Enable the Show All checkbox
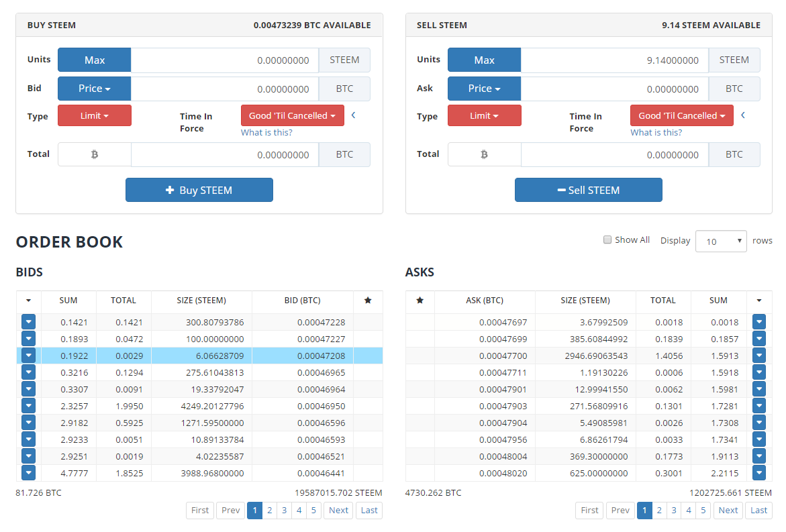The height and width of the screenshot is (532, 786). click(x=607, y=240)
